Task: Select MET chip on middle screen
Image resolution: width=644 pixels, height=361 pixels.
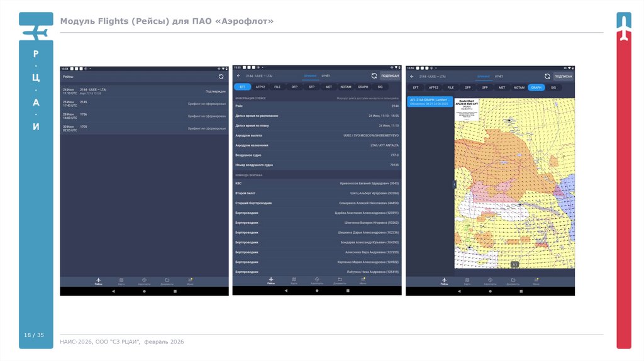Action: (328, 87)
